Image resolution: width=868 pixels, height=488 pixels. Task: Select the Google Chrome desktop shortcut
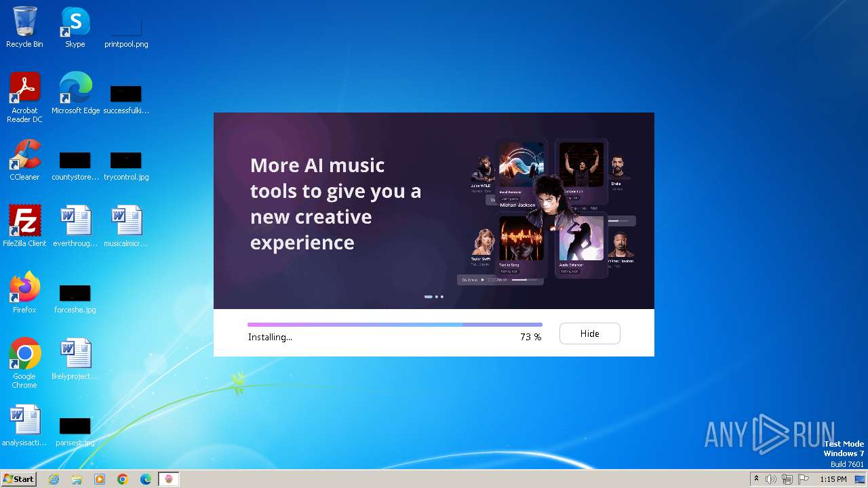[x=24, y=363]
